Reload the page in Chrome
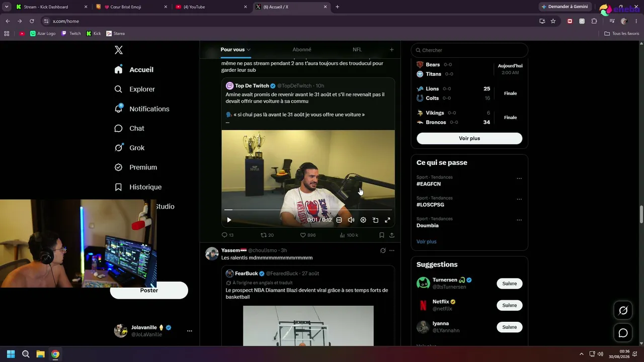The image size is (644, 362). tap(32, 21)
